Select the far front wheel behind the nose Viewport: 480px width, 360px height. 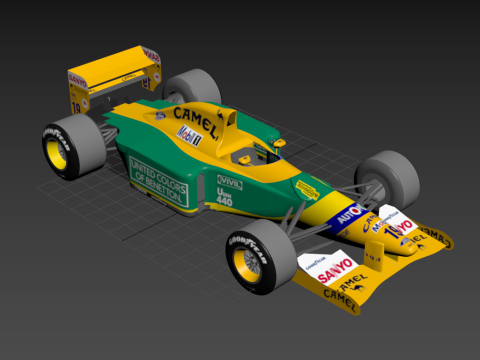[388, 180]
